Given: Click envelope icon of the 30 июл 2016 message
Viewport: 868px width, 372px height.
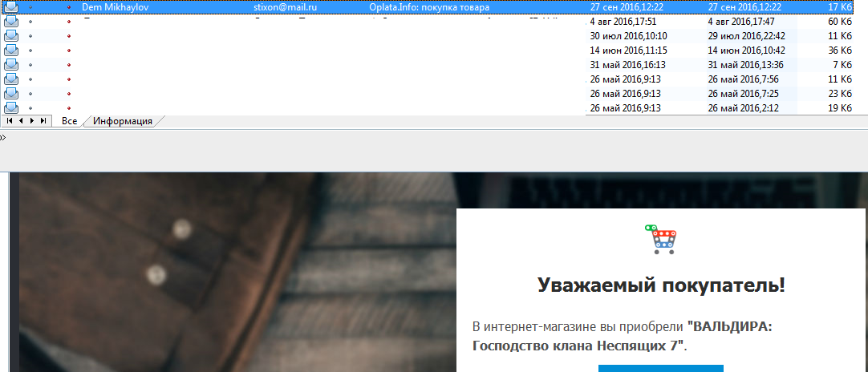Looking at the screenshot, I should 11,36.
